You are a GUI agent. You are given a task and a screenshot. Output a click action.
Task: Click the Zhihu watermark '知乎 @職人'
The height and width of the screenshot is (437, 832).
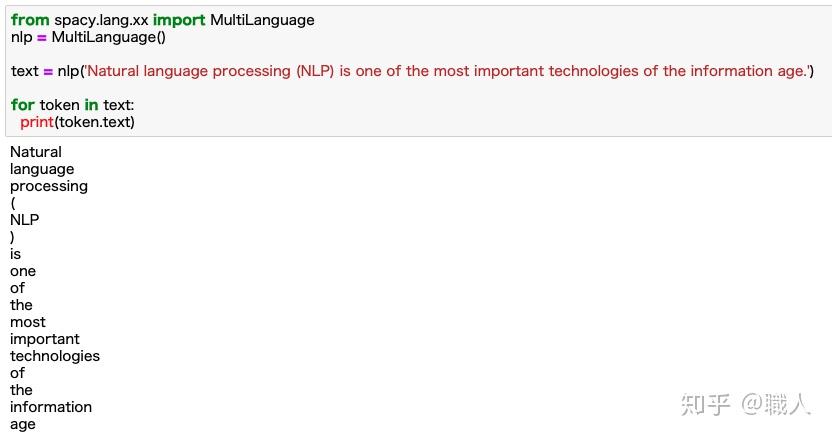click(746, 405)
